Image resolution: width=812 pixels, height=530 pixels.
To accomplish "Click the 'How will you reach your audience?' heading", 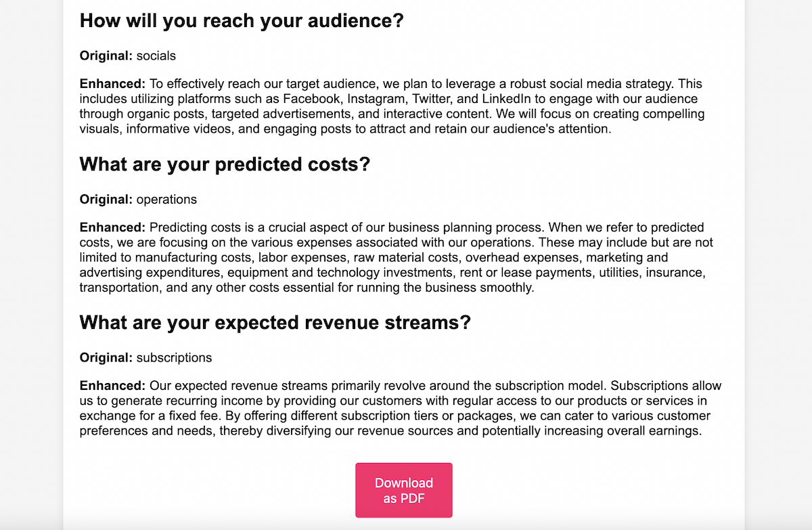I will click(x=242, y=20).
